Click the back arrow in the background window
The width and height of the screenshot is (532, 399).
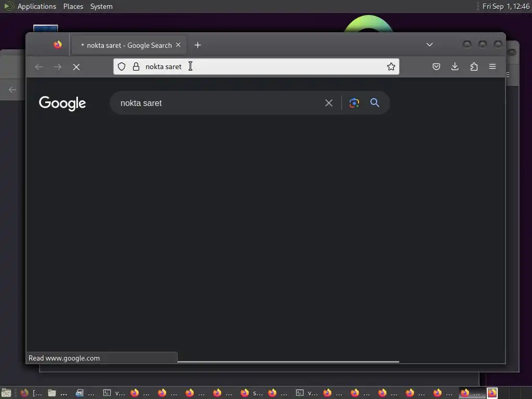point(12,89)
